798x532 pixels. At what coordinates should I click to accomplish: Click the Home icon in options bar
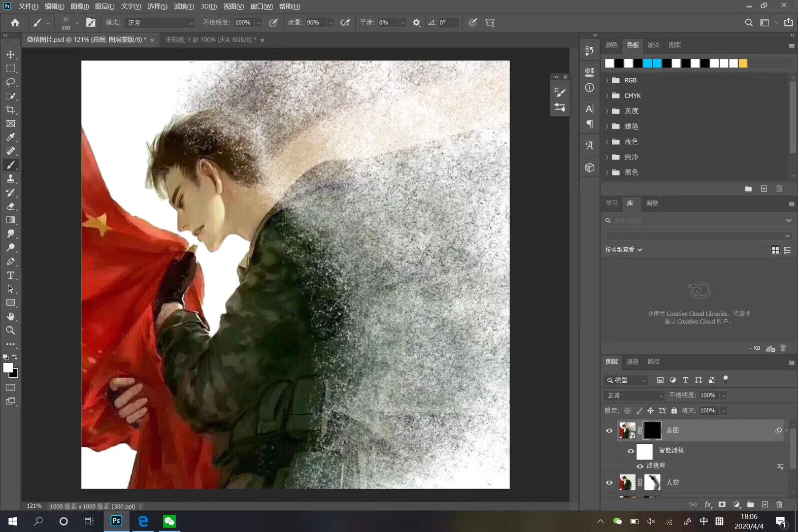(15, 23)
